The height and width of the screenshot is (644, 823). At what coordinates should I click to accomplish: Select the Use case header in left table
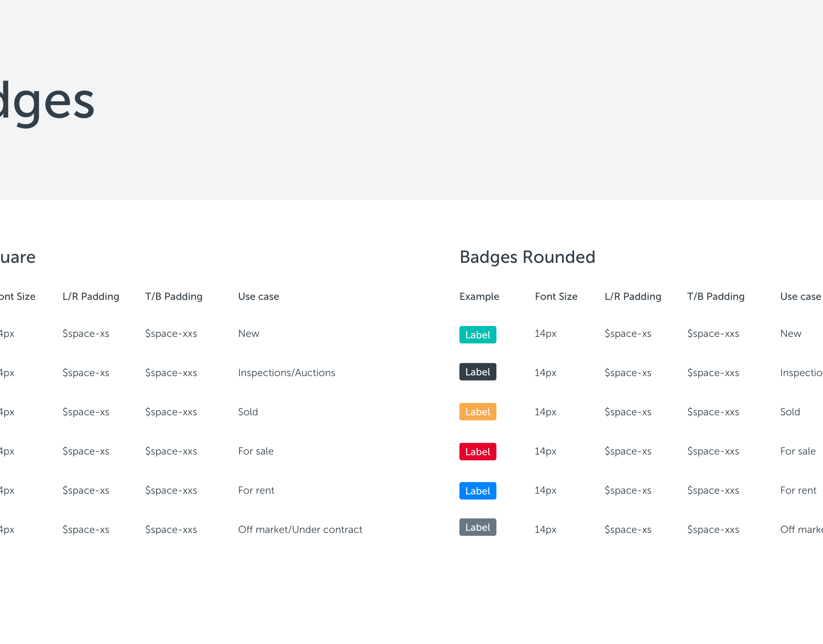coord(258,296)
